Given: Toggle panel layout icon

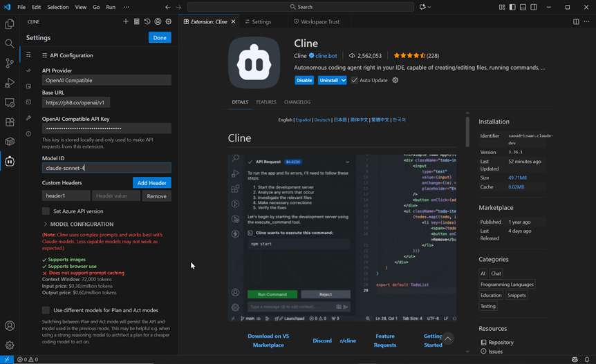Looking at the screenshot, I should (523, 7).
